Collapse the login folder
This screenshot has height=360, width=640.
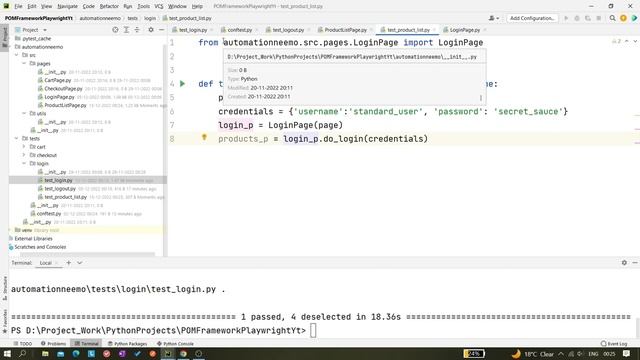24,163
